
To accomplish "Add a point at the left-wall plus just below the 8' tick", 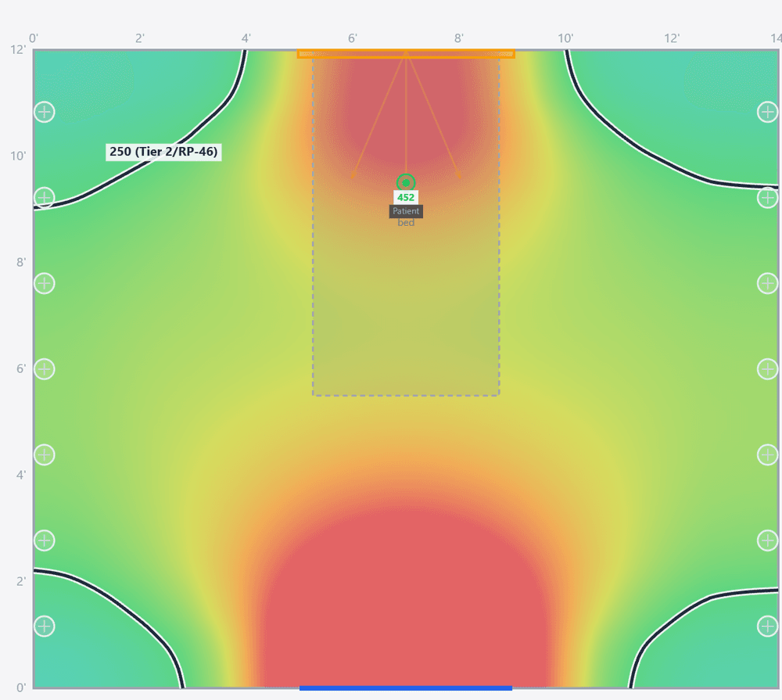I will point(45,283).
